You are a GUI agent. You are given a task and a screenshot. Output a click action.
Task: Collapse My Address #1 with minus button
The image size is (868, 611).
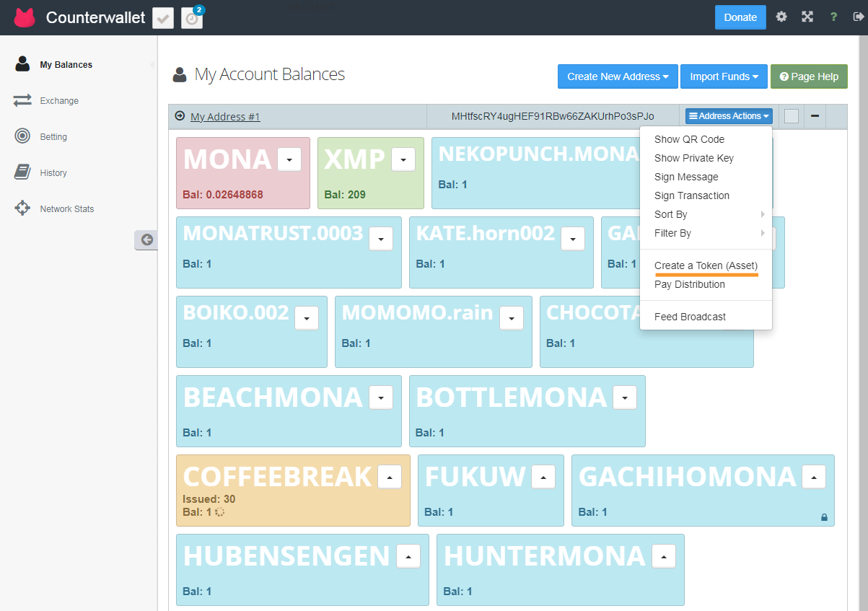point(815,116)
